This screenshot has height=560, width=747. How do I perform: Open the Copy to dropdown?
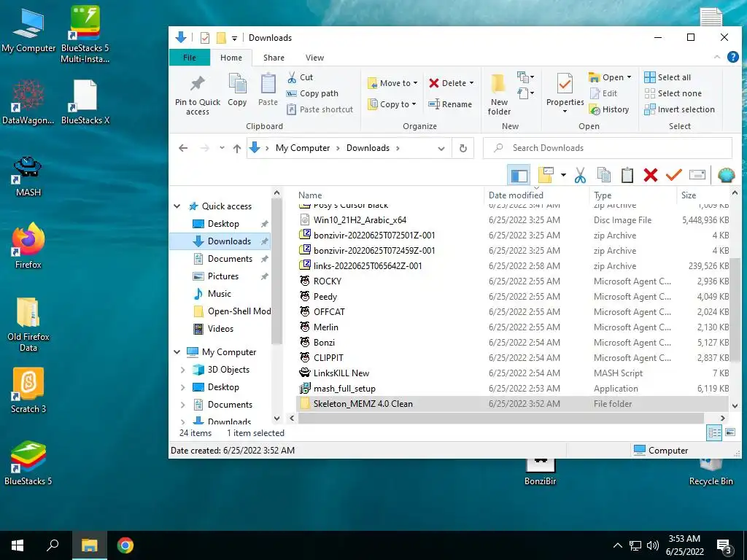[392, 104]
